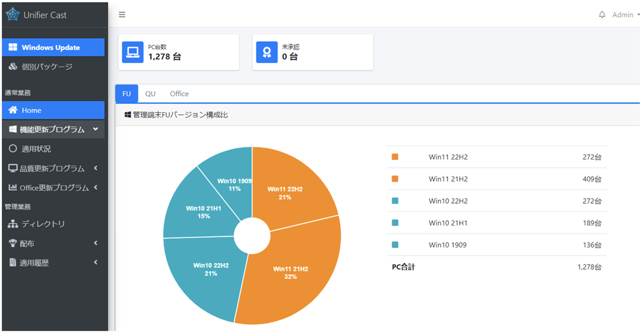The image size is (644, 334).
Task: Click the ディレクトリ sitemap icon
Action: (13, 224)
